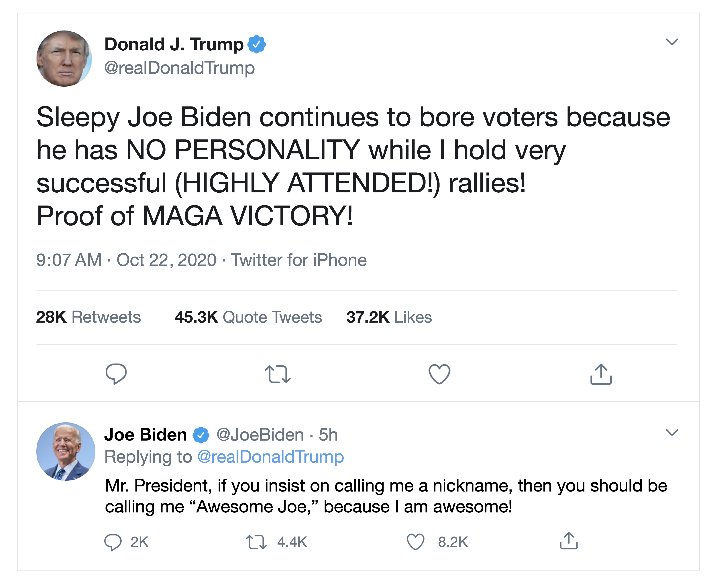Open the main tweet's chevron menu
The width and height of the screenshot is (709, 588).
click(671, 42)
